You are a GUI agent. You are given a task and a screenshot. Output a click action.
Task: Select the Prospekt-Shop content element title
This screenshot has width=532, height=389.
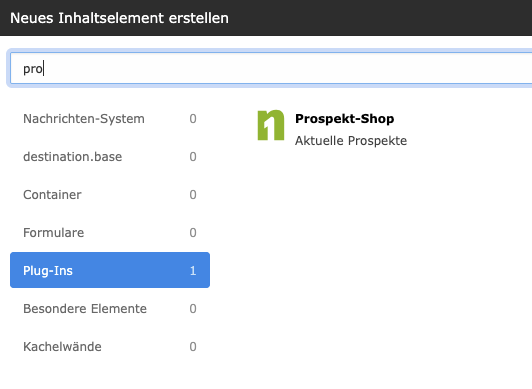pos(344,119)
